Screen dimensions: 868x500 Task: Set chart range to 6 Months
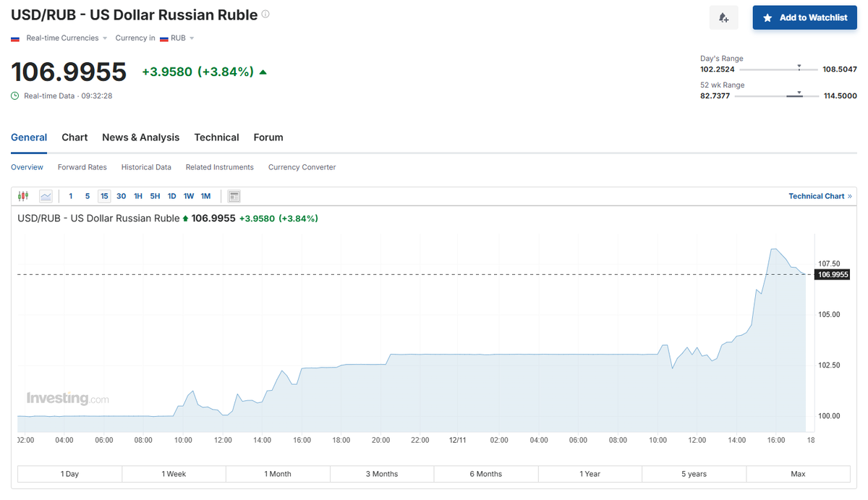pyautogui.click(x=486, y=474)
